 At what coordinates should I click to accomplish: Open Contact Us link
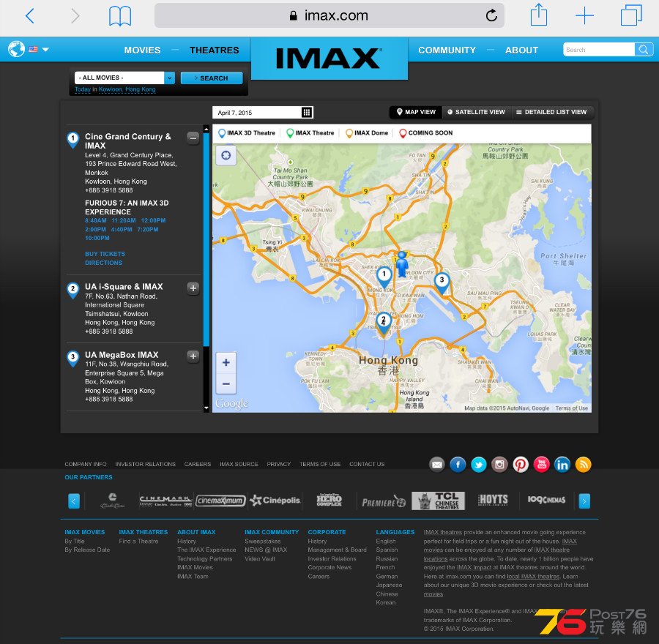[x=367, y=464]
